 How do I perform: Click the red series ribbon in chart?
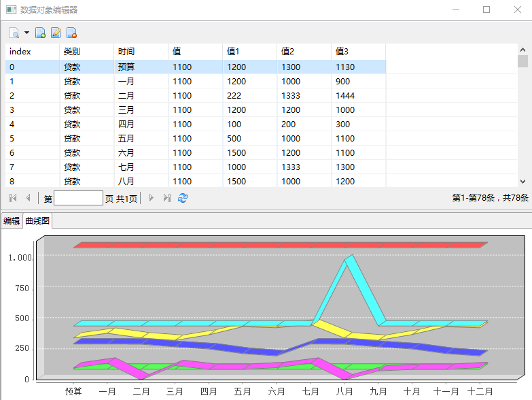(280, 245)
